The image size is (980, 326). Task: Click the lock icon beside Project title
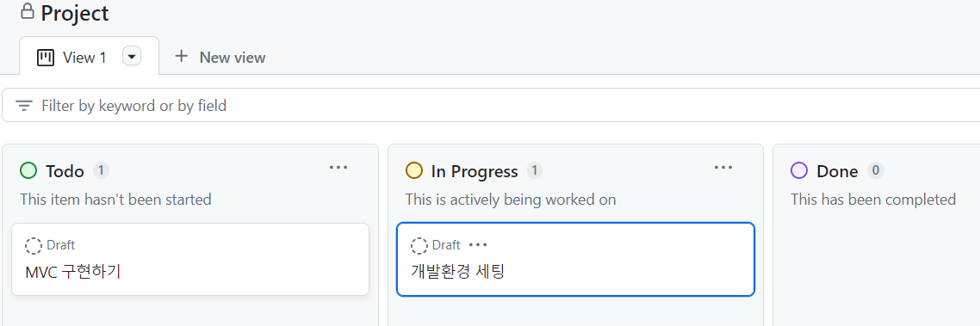(27, 11)
